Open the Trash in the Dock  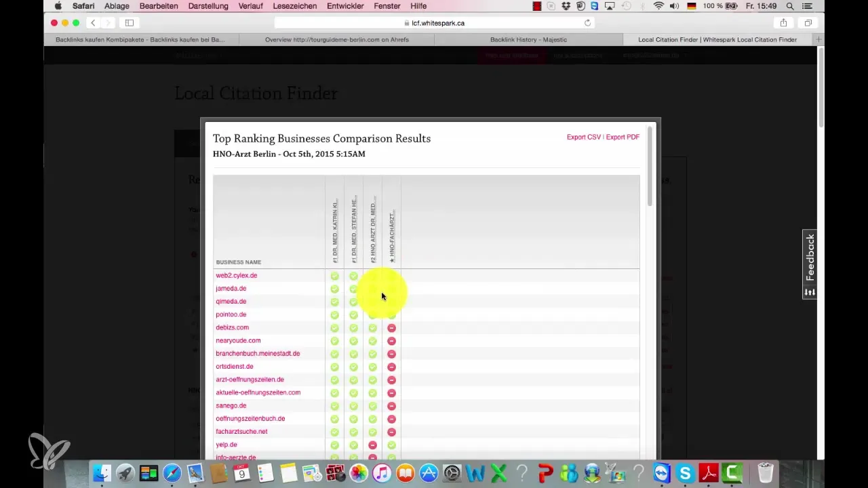[766, 472]
